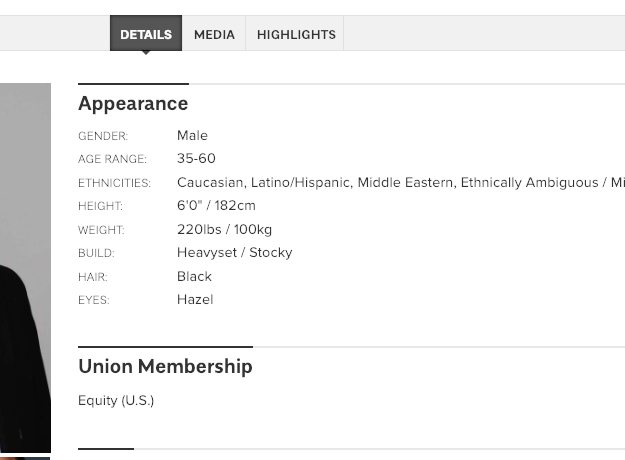Click the "Black" hair value

coord(194,277)
